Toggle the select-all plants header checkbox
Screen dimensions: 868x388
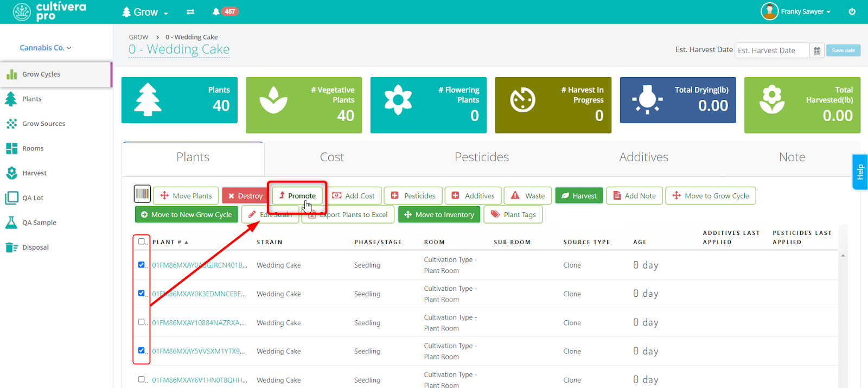142,241
